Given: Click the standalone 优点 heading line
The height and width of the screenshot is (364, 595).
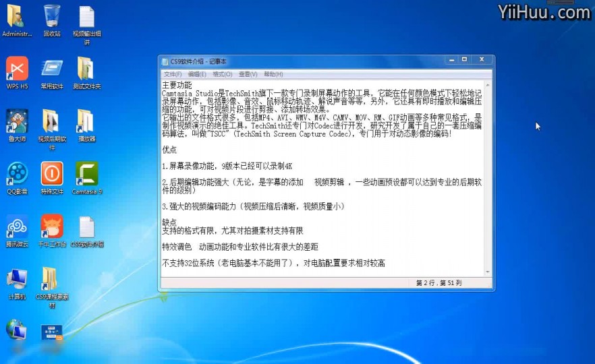Looking at the screenshot, I should [x=169, y=150].
